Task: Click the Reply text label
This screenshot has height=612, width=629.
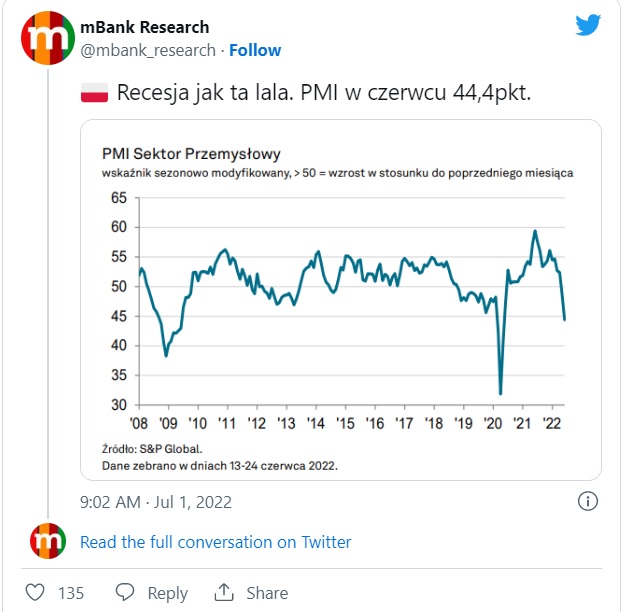Action: [x=168, y=593]
